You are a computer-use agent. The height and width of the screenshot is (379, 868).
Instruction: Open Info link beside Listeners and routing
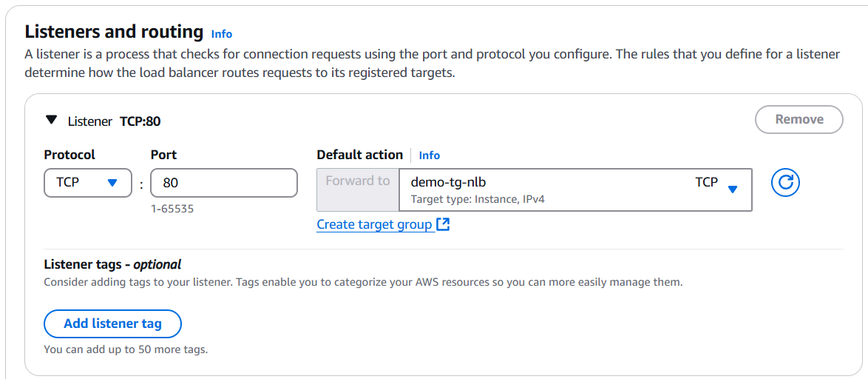(x=222, y=34)
